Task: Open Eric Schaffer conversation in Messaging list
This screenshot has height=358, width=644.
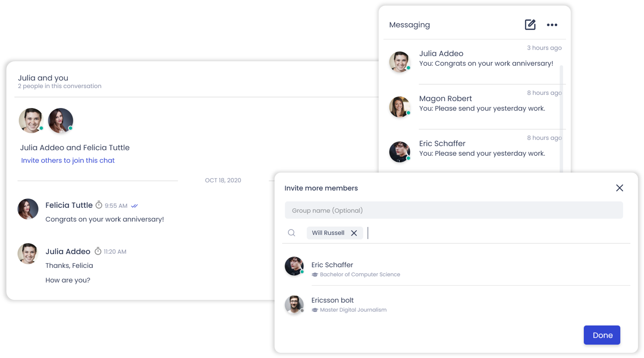Action: [474, 152]
